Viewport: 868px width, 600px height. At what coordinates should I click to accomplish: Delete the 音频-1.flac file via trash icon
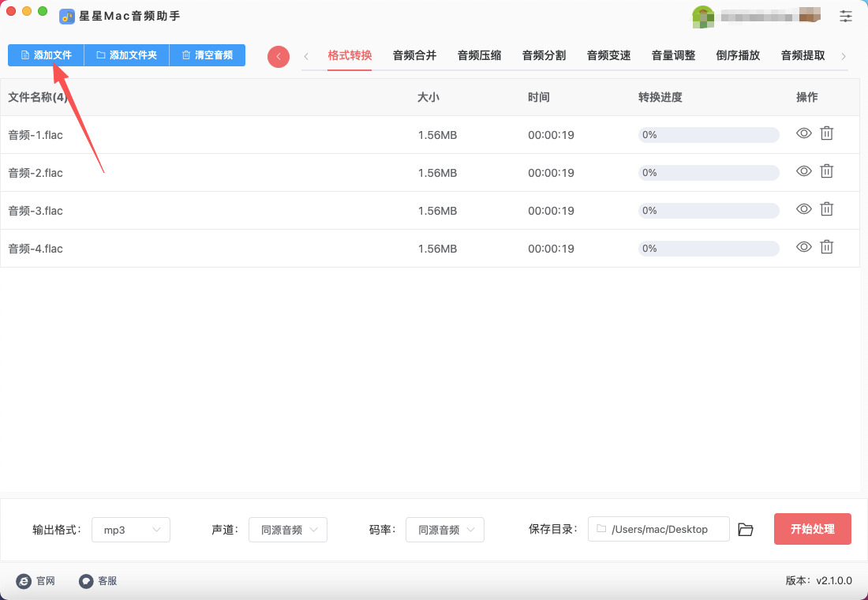(826, 134)
